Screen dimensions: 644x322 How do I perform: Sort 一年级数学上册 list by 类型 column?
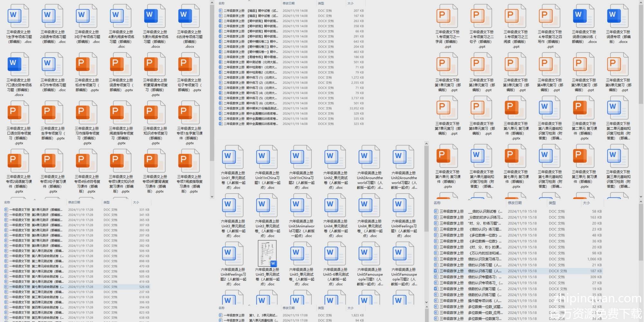[321, 308]
